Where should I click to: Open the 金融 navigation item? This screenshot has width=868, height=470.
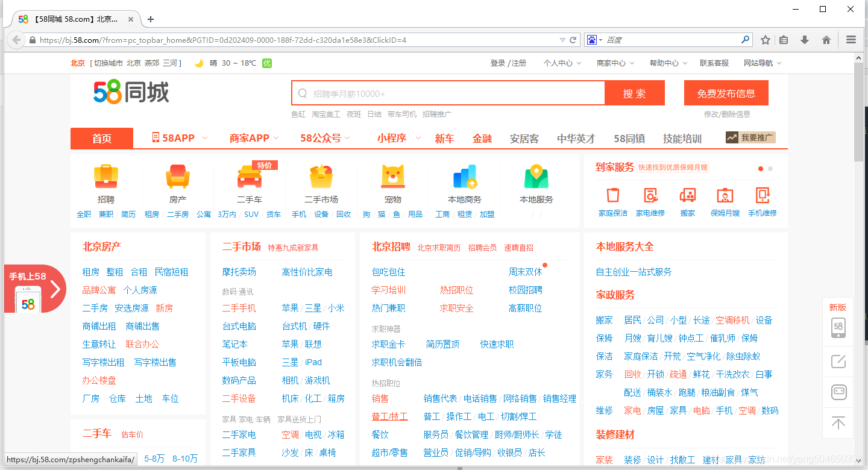click(482, 139)
